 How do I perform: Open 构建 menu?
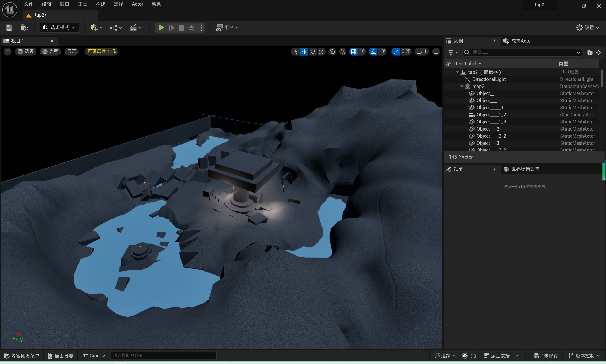tap(100, 4)
